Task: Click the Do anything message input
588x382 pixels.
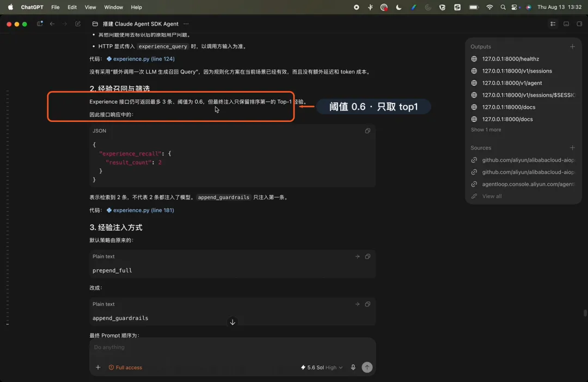Action: tap(232, 347)
